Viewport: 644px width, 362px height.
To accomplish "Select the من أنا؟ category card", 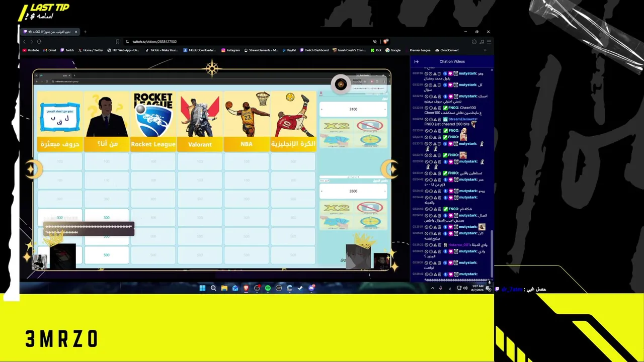I will click(x=107, y=121).
